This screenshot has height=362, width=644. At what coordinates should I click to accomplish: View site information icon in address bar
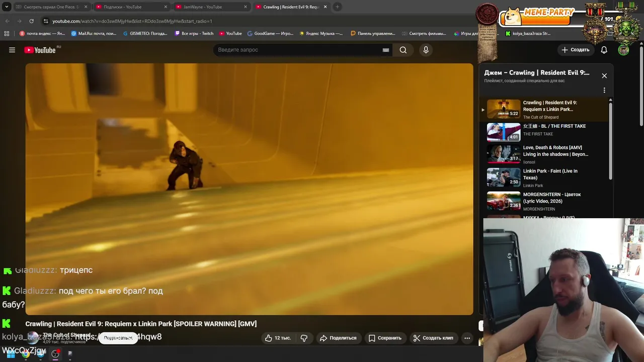tap(46, 21)
